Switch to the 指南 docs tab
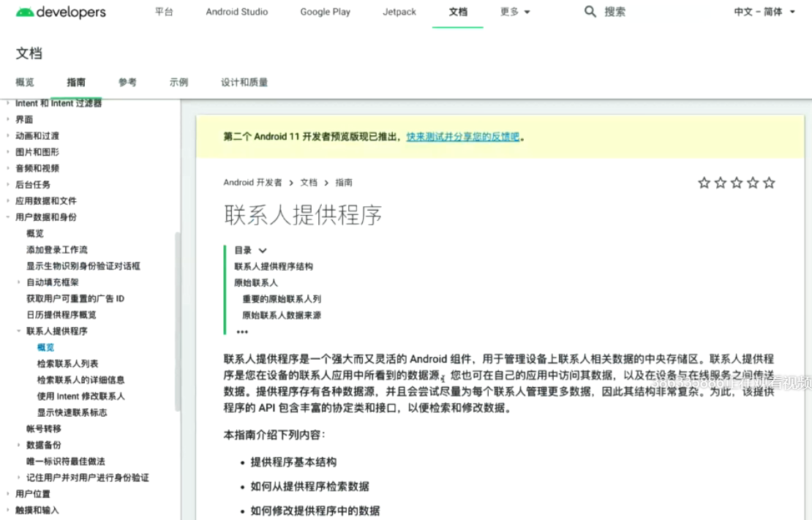Viewport: 812px width, 520px height. pyautogui.click(x=76, y=82)
